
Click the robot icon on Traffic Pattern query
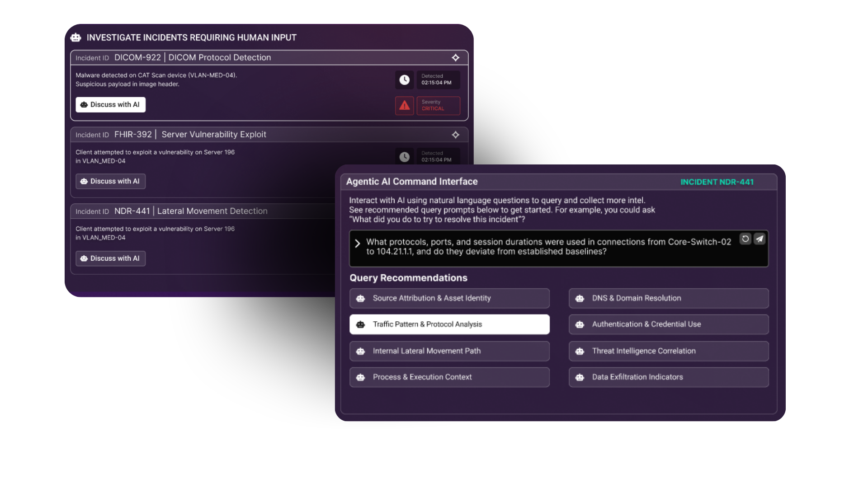pos(360,324)
